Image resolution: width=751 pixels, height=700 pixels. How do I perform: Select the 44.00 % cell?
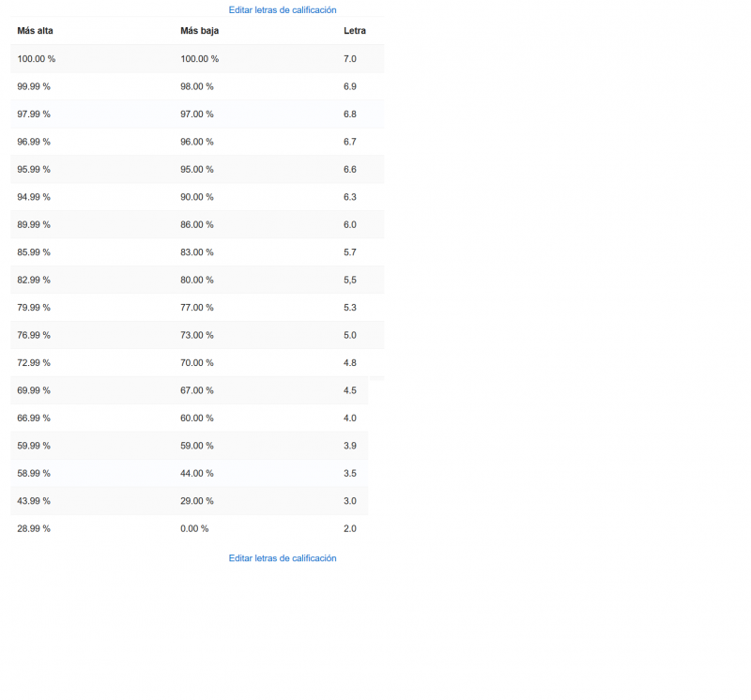coord(197,474)
